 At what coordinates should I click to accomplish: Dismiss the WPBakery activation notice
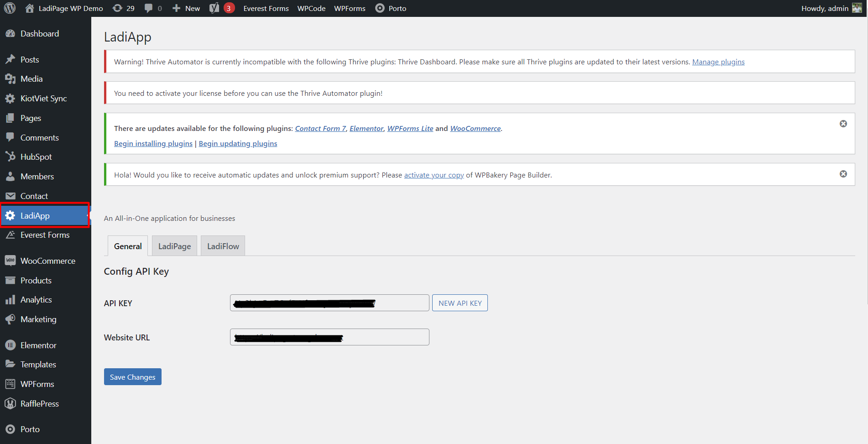coord(843,174)
